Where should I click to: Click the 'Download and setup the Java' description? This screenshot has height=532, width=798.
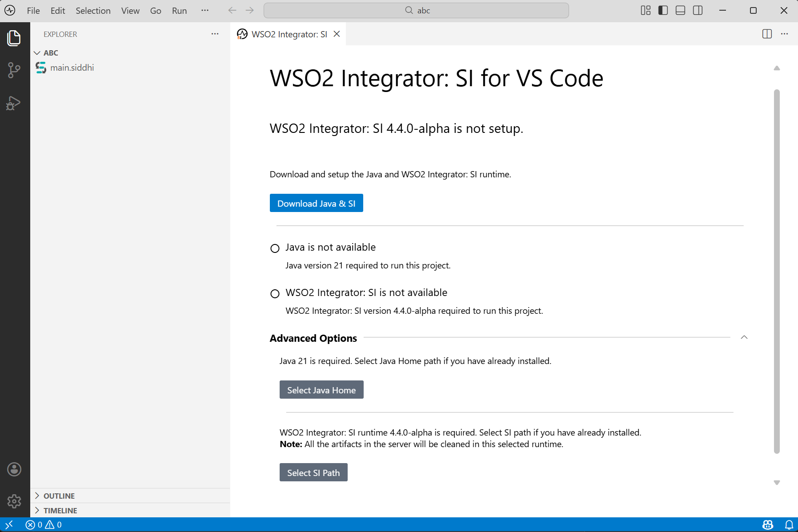click(x=390, y=174)
